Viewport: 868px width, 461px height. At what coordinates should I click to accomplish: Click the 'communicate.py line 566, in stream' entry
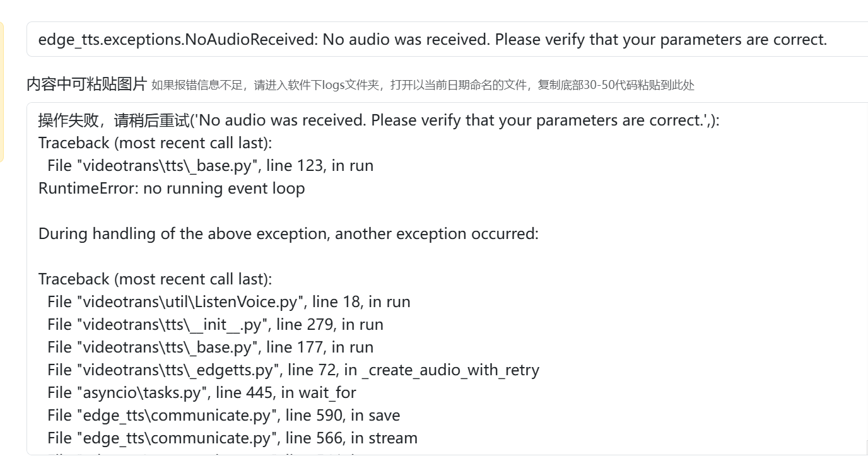[232, 438]
